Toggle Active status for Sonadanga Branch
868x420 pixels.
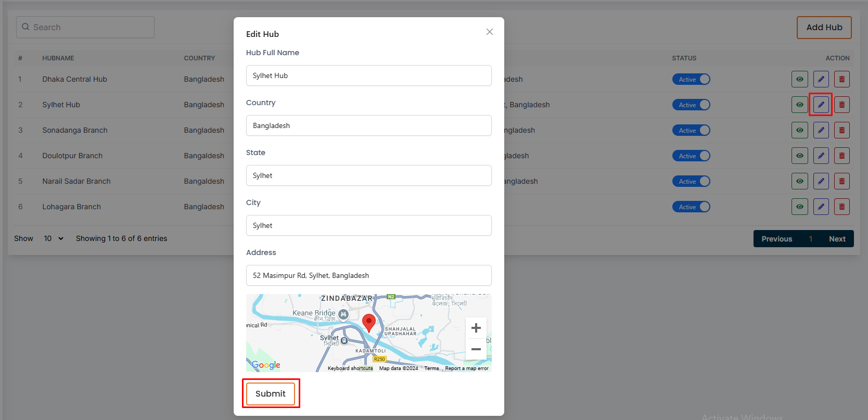[x=691, y=130]
